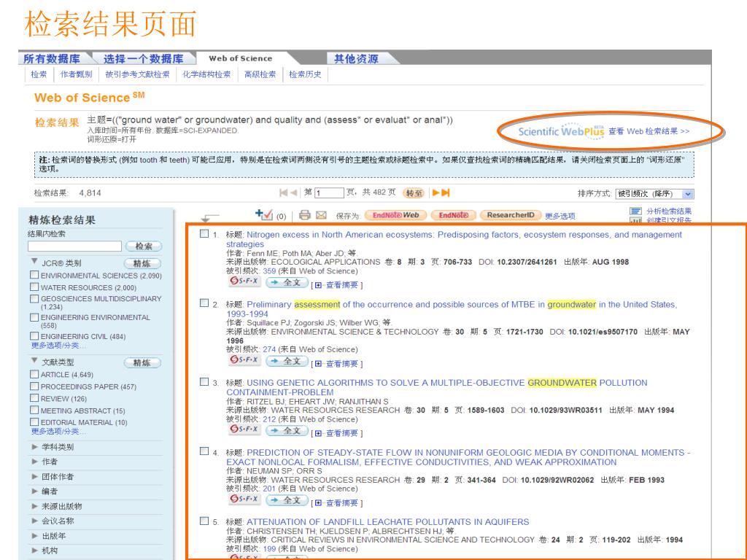The image size is (747, 560).
Task: Click the print icon in results toolbar
Action: [x=306, y=216]
